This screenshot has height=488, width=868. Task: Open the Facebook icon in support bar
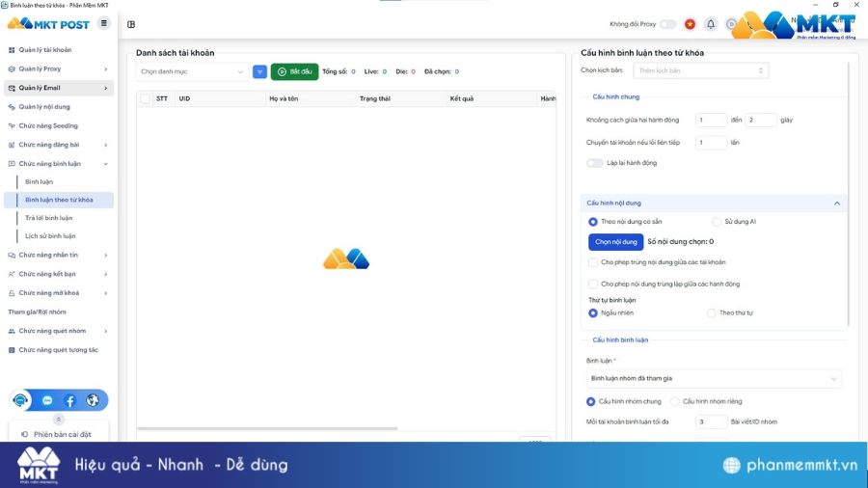69,400
